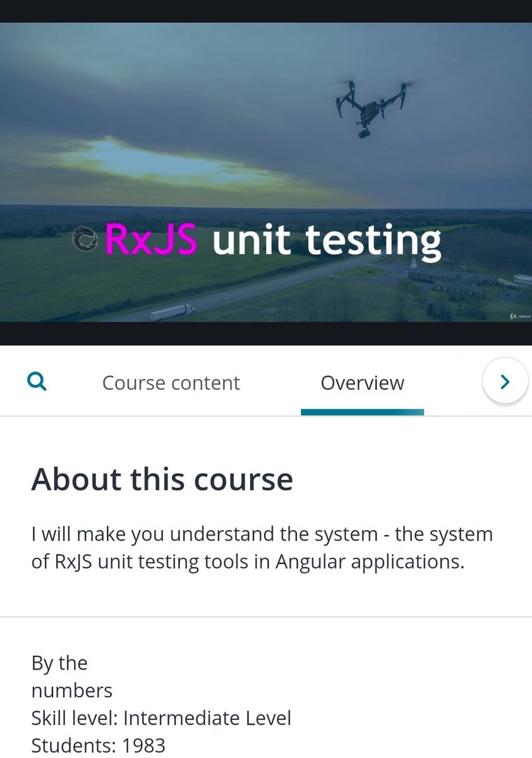
Task: Tap the black bar below the video
Action: (x=266, y=334)
